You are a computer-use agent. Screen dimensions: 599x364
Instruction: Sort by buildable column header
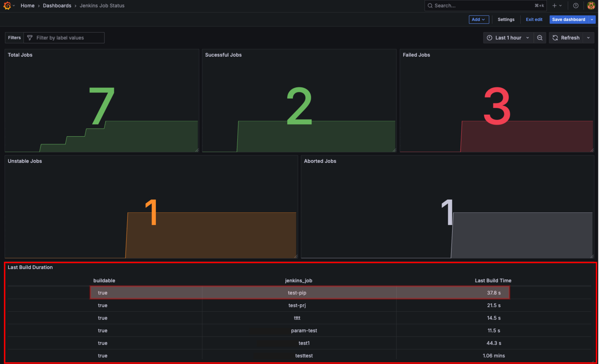(104, 280)
